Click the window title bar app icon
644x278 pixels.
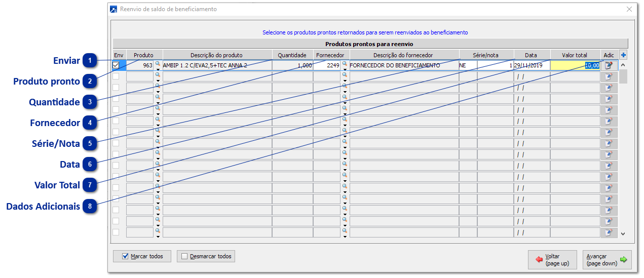click(x=113, y=9)
